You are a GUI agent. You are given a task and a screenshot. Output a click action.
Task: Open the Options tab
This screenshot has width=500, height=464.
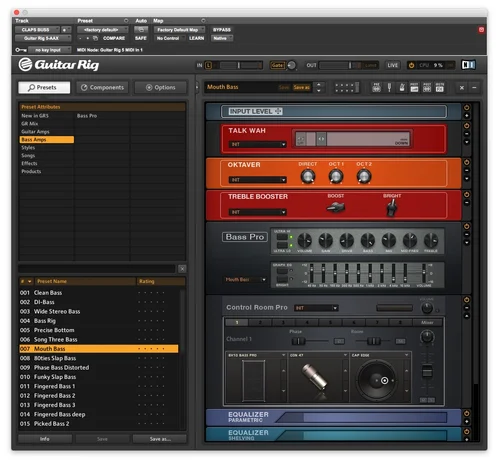161,87
